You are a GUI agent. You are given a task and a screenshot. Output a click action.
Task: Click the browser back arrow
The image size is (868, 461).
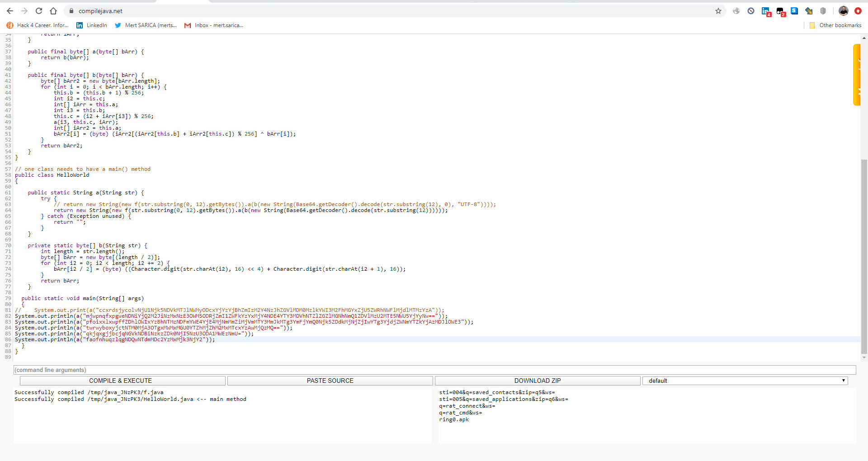(x=10, y=11)
